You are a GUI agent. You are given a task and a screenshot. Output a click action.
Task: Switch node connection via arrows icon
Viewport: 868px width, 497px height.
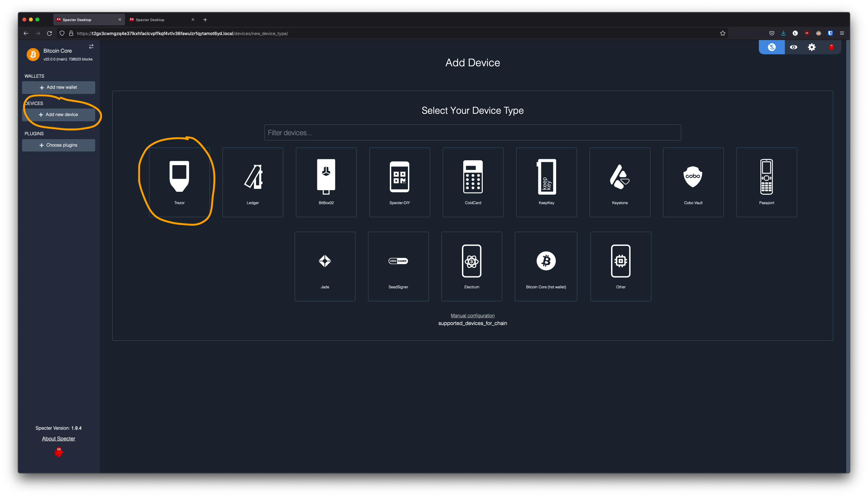91,46
